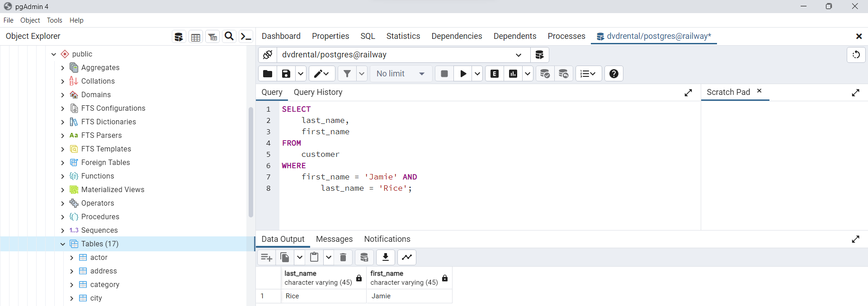Click the filter funnel icon
The image size is (868, 306).
coord(347,74)
